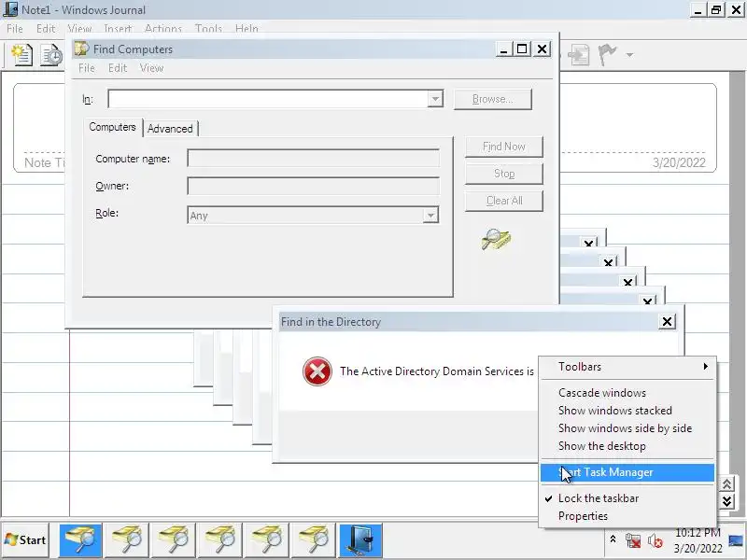
Task: Click the New Note icon in Journal toolbar
Action: pos(21,55)
